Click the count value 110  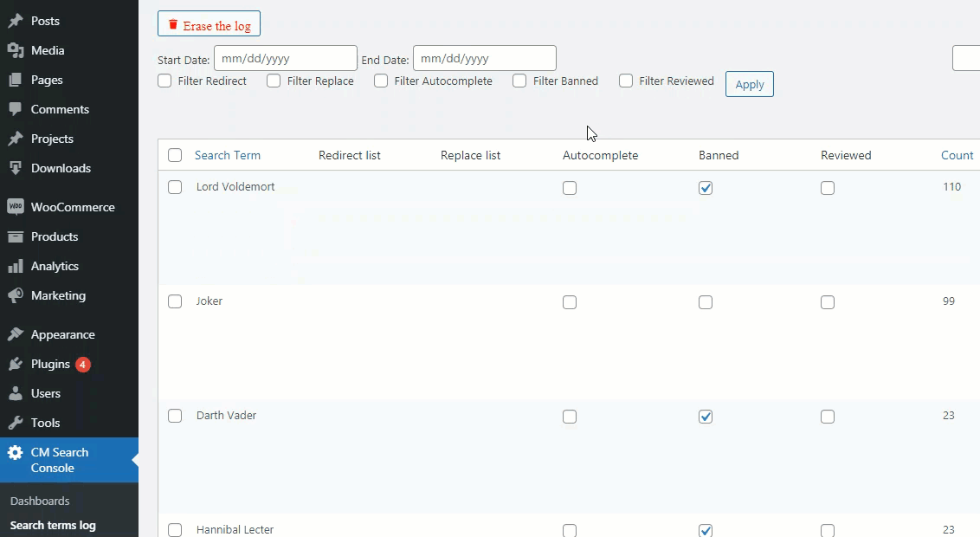(x=952, y=186)
